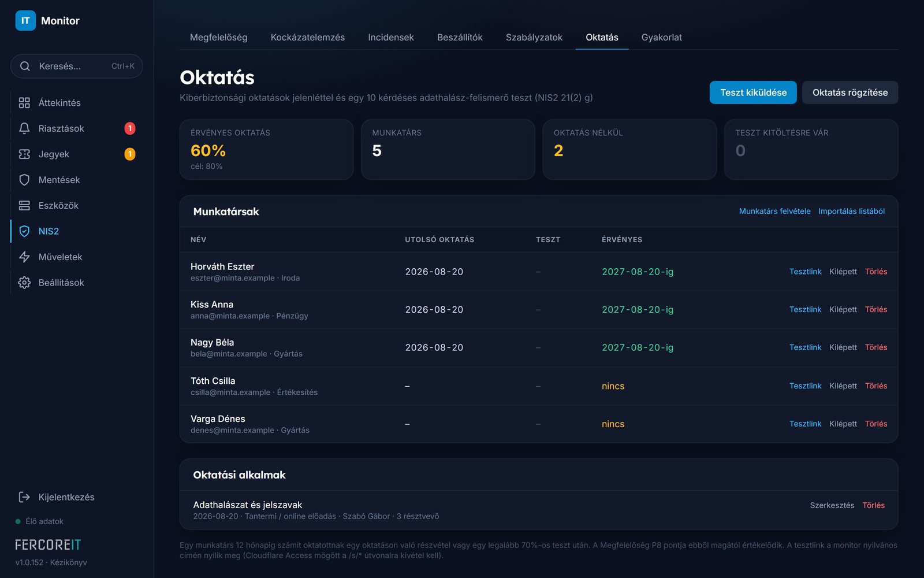
Task: Select the Beszállítók tab
Action: pos(460,38)
